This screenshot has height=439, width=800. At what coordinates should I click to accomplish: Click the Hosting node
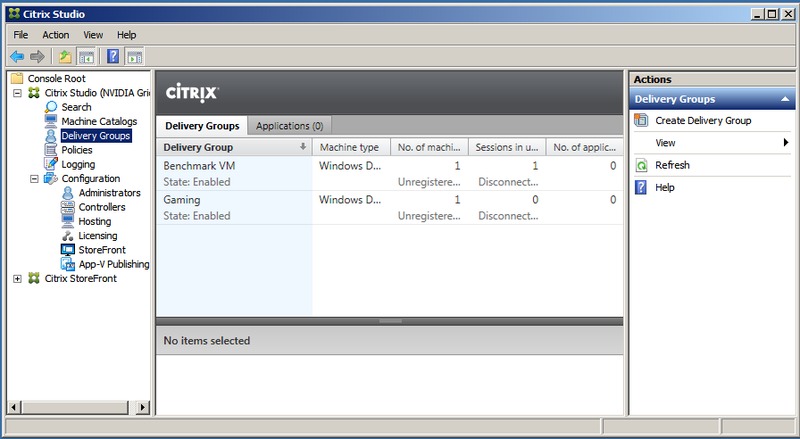pyautogui.click(x=95, y=221)
